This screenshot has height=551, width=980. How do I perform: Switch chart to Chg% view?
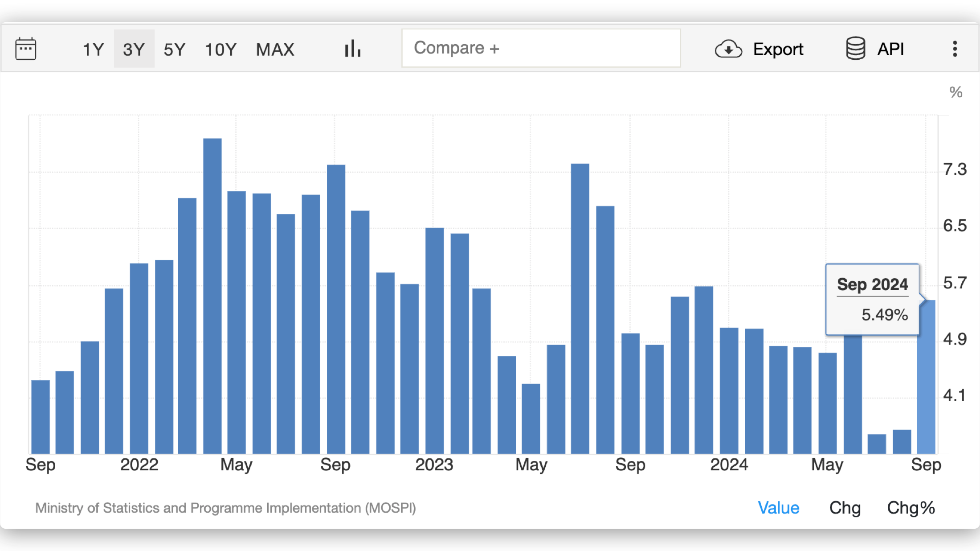click(911, 508)
